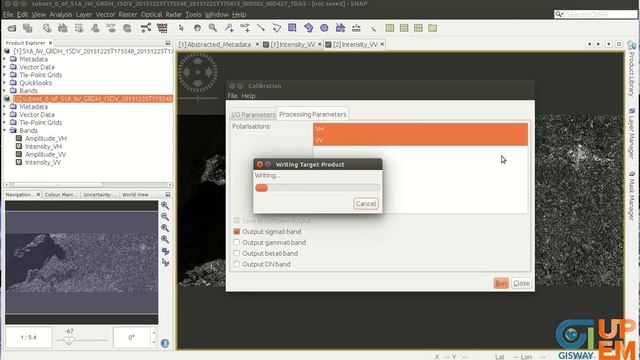Expand Tie-Point Grids under subset product [2]
Image resolution: width=640 pixels, height=360 pixels.
[x=5, y=122]
